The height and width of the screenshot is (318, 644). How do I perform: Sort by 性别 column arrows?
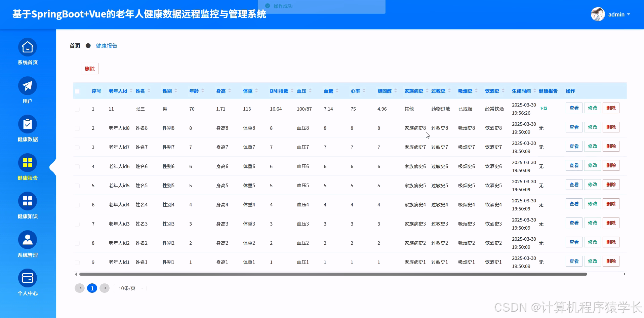pos(176,91)
